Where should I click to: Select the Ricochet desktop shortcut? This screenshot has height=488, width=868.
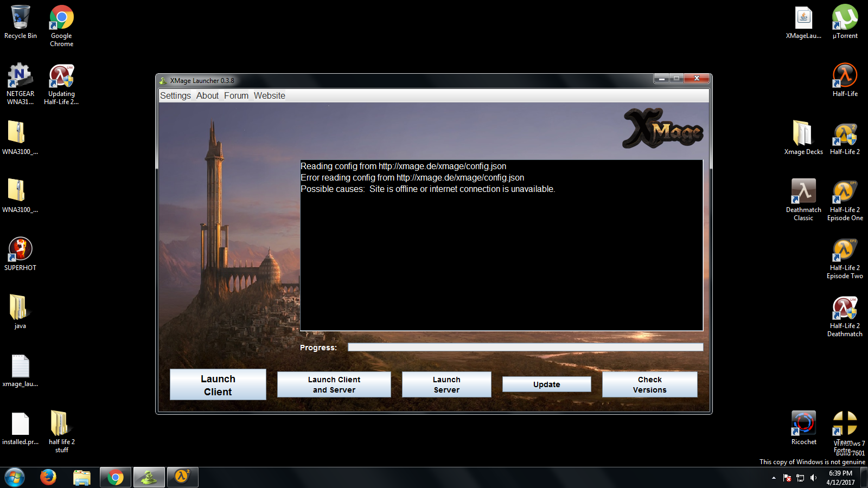[x=803, y=428]
